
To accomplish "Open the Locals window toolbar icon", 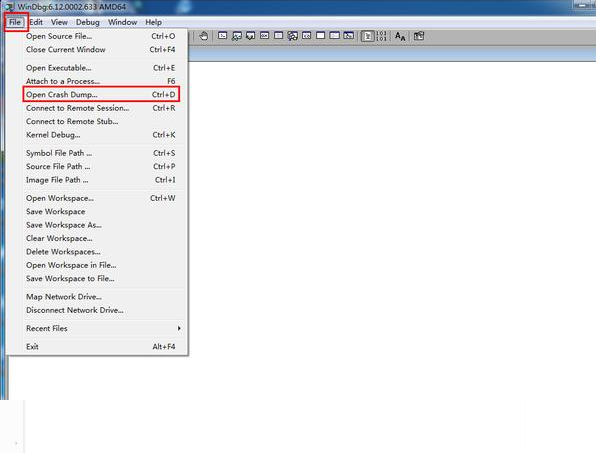I will 250,36.
